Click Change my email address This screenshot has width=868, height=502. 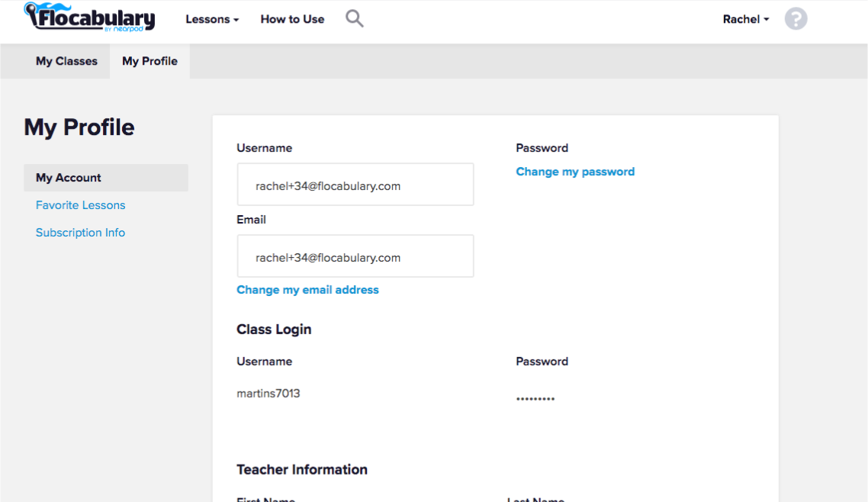click(307, 289)
